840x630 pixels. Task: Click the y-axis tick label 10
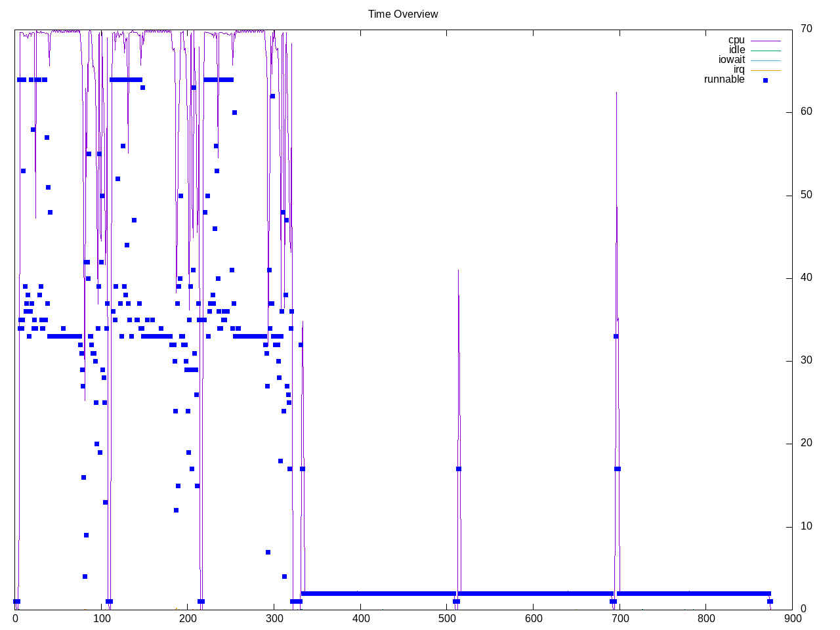(x=806, y=526)
